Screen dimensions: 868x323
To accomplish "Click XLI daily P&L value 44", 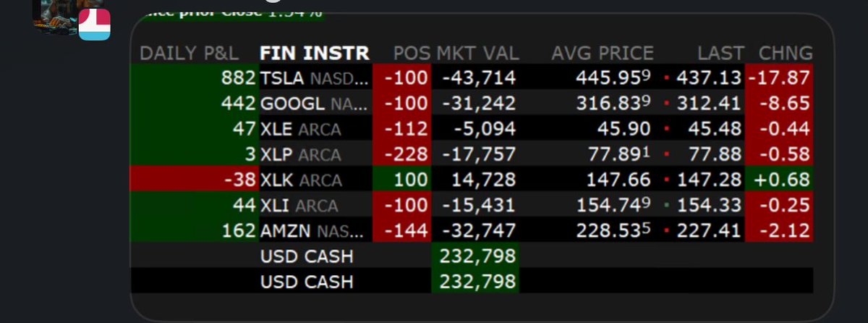I will 246,204.
